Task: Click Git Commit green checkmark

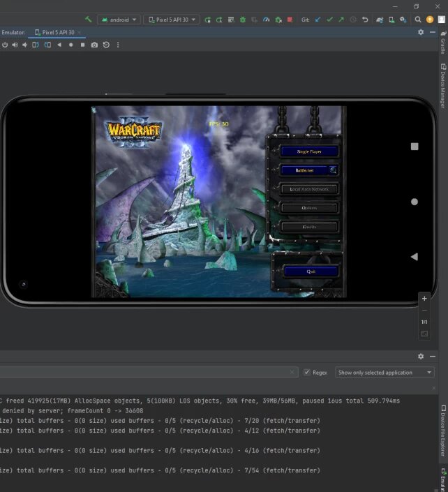Action: click(329, 20)
